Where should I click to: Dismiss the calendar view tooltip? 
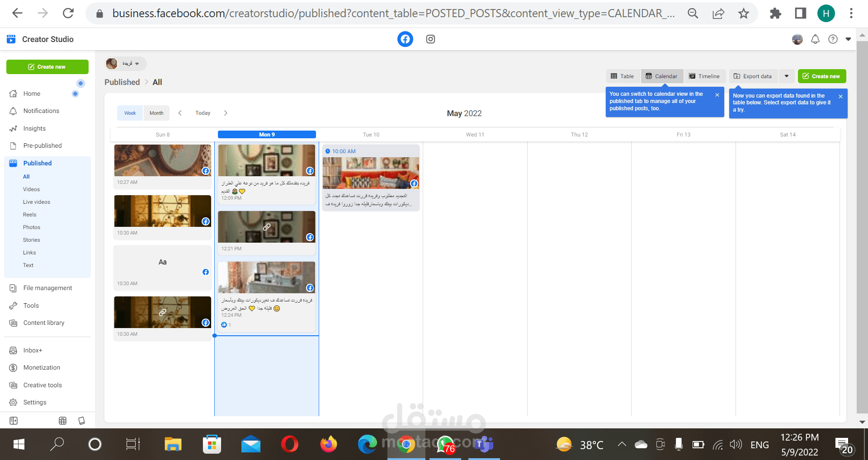[x=717, y=95]
